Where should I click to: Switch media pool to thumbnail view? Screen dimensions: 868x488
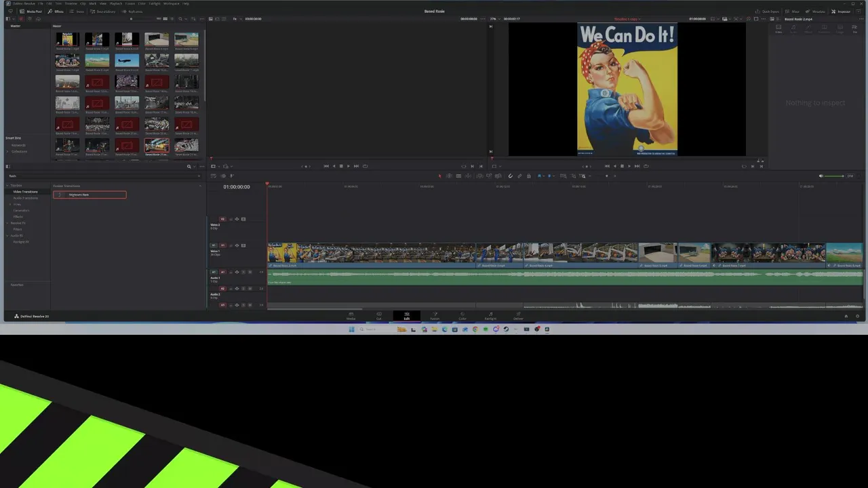click(x=165, y=18)
